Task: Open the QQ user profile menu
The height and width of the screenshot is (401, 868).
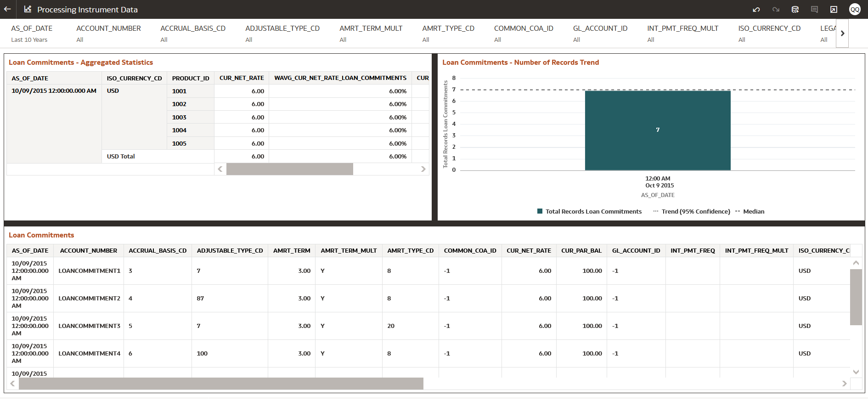Action: 855,9
